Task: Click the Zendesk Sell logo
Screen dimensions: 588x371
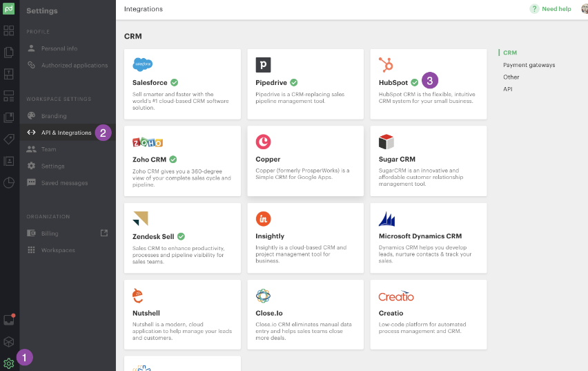Action: 141,218
